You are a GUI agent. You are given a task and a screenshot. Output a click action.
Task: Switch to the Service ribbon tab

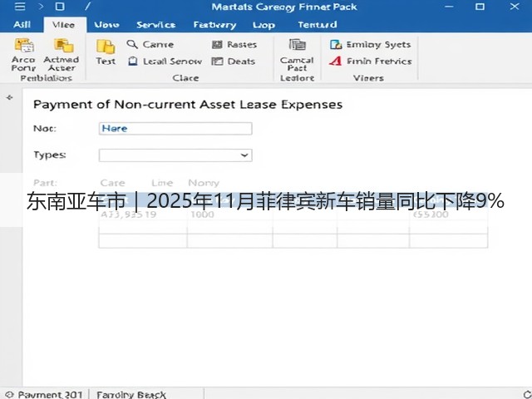(x=155, y=25)
